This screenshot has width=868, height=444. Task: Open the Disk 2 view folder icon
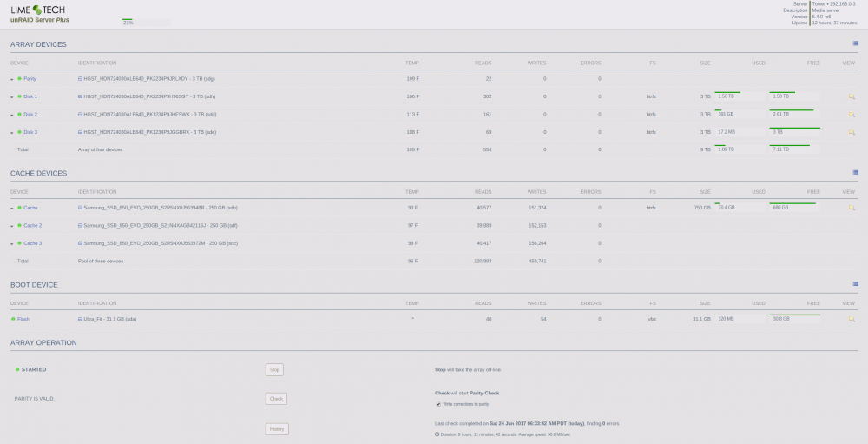click(852, 114)
